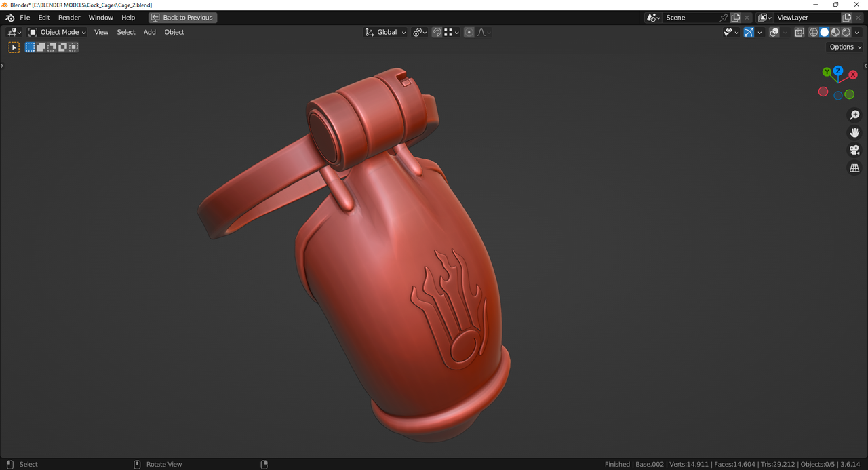Open proportional editing falloff dropdown
The width and height of the screenshot is (868, 470).
pyautogui.click(x=484, y=32)
